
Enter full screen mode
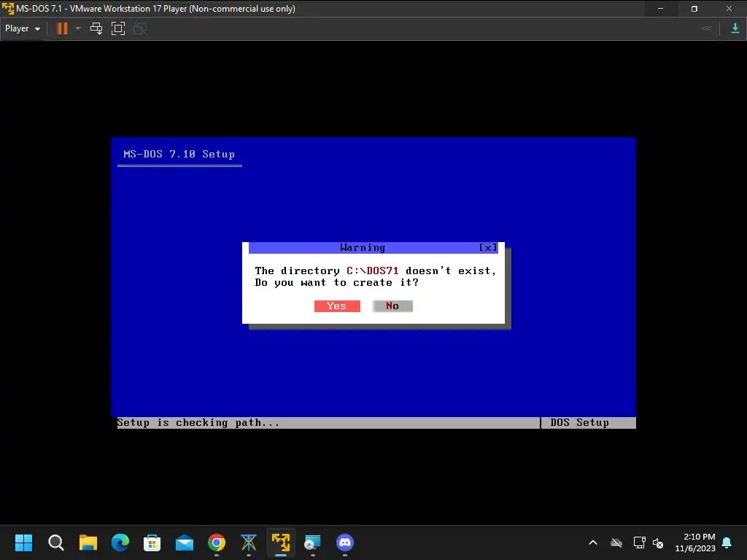pyautogui.click(x=118, y=28)
